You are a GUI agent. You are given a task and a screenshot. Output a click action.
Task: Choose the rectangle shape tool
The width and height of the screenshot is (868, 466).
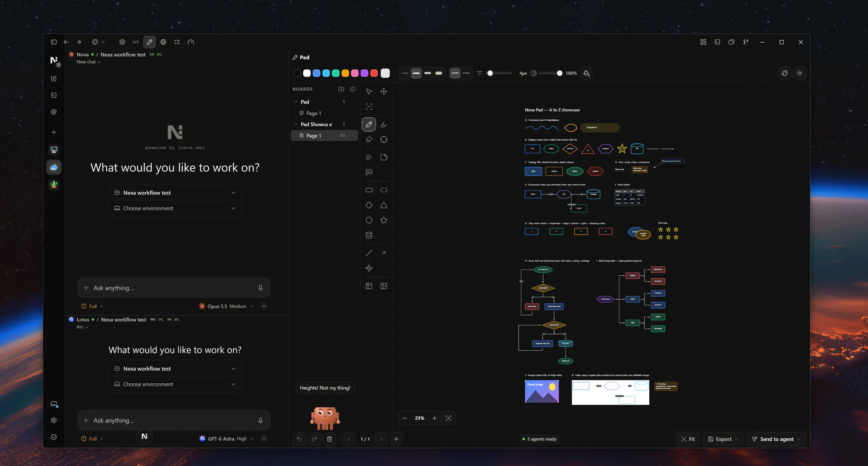pyautogui.click(x=369, y=190)
